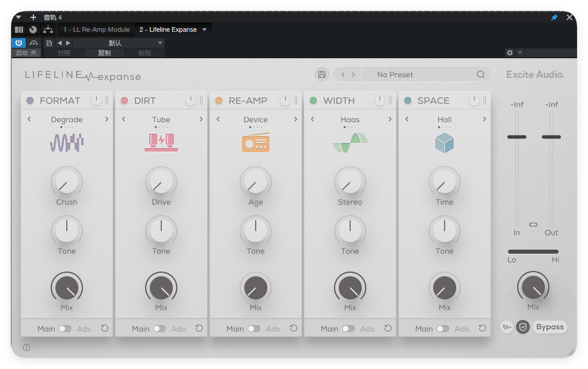Favorite the current preset with the heart icon
588x369 pixels.
click(x=369, y=75)
